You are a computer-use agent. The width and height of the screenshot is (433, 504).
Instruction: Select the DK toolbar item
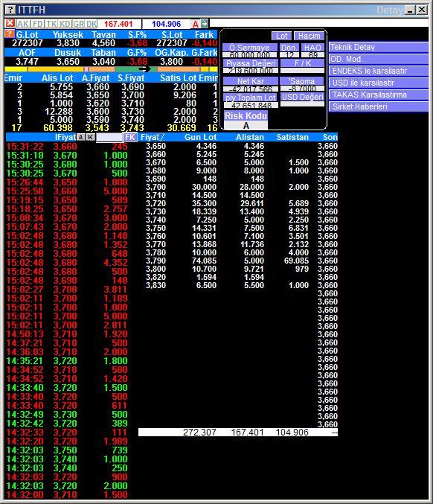pyautogui.click(x=92, y=24)
